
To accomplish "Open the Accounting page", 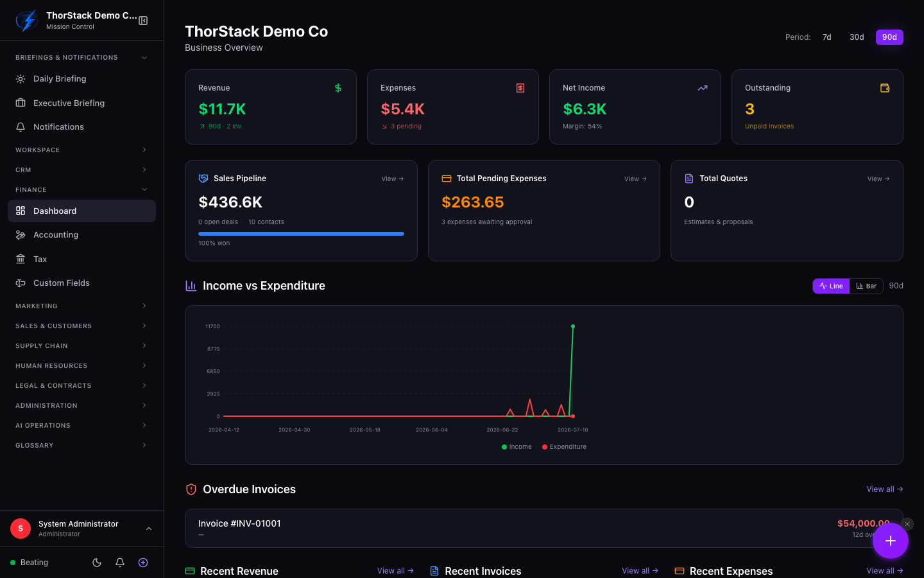I will pyautogui.click(x=81, y=235).
